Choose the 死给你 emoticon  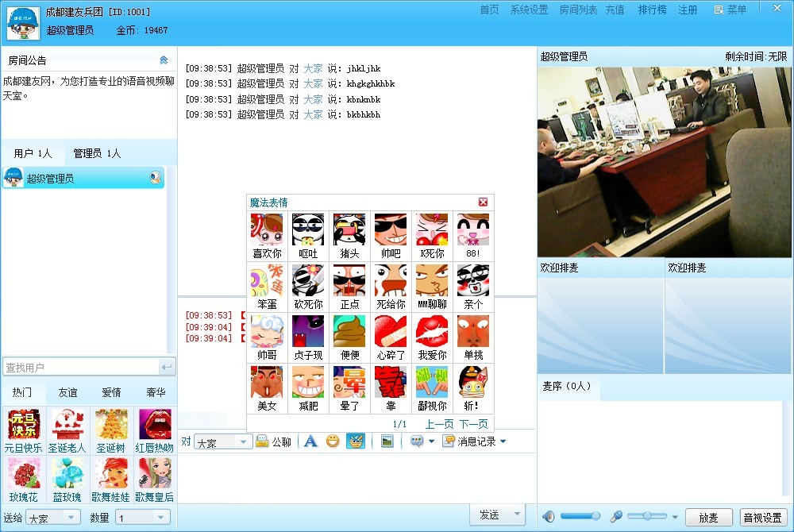[x=391, y=287]
